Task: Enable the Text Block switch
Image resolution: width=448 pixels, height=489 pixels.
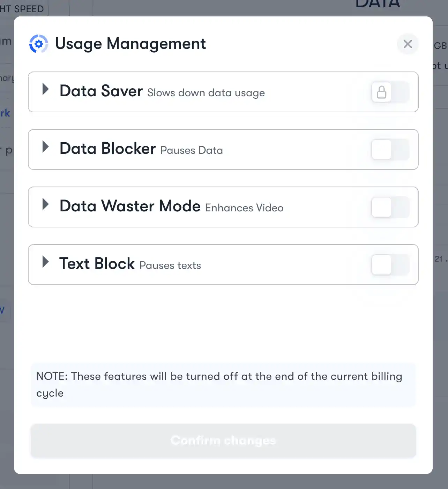Action: (390, 265)
